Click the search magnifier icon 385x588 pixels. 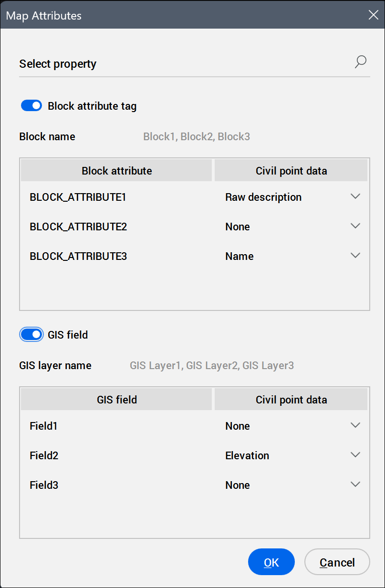coord(361,62)
